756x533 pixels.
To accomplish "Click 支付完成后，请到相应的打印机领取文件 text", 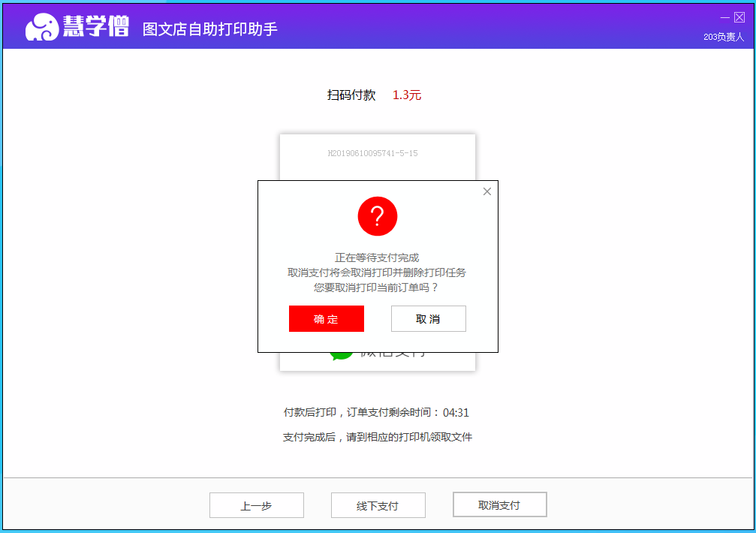I will pyautogui.click(x=378, y=437).
